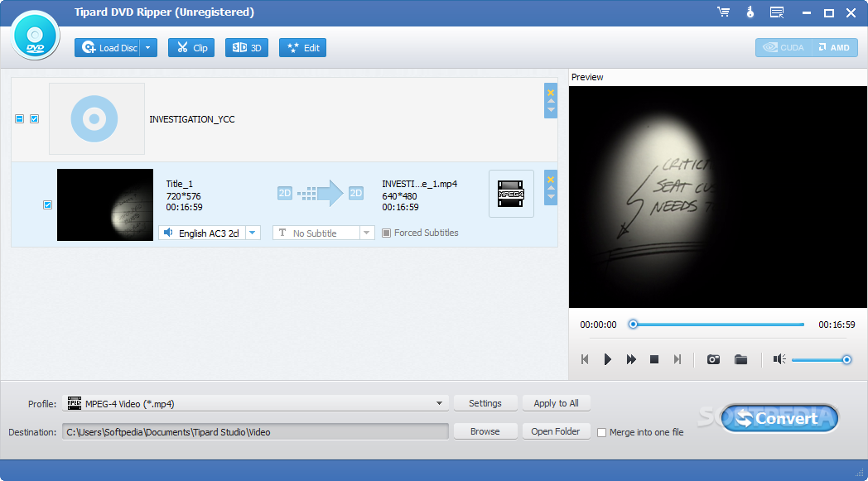Image resolution: width=868 pixels, height=481 pixels.
Task: Open the Clip tool
Action: point(191,47)
